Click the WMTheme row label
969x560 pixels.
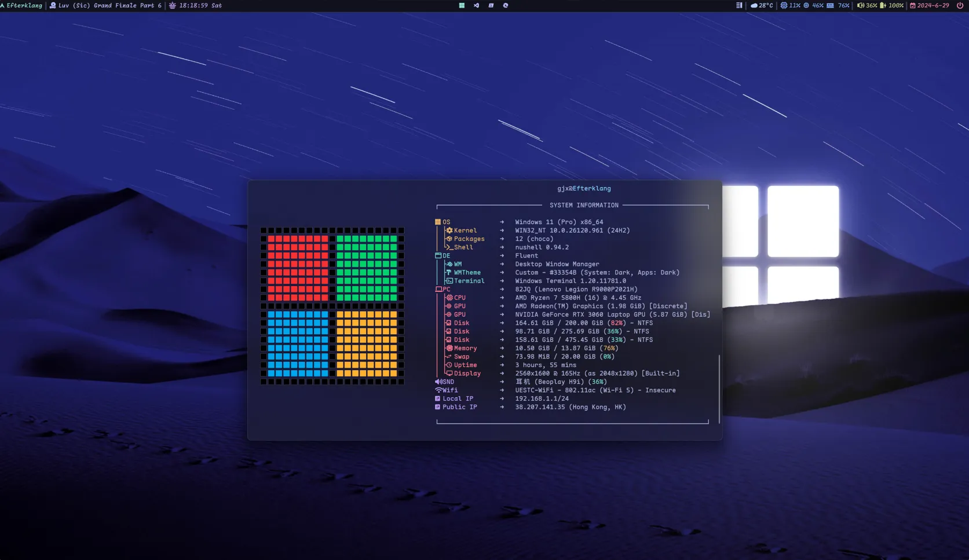click(x=467, y=272)
